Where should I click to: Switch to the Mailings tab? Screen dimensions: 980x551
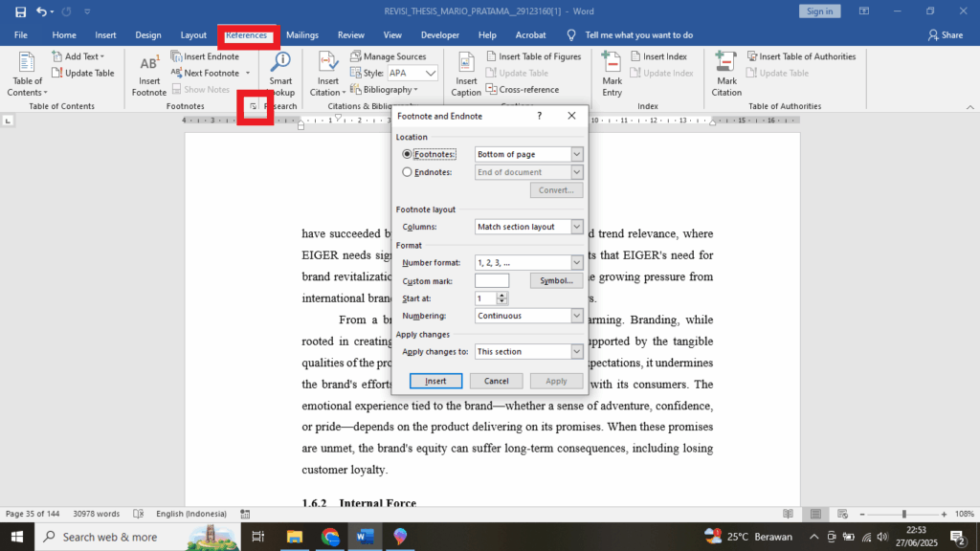pos(302,35)
